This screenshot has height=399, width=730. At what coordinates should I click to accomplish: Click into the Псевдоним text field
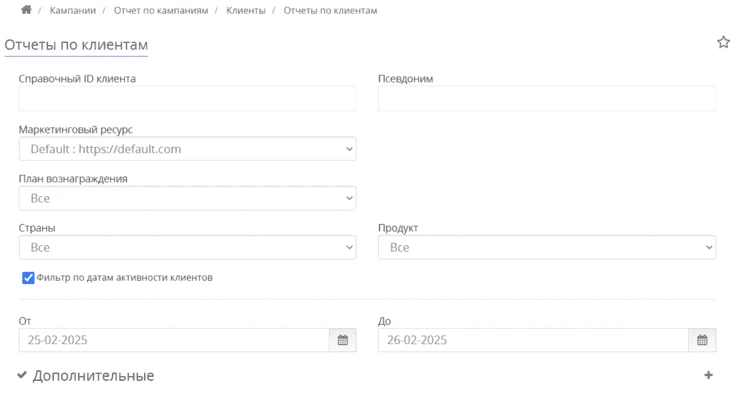pyautogui.click(x=547, y=98)
